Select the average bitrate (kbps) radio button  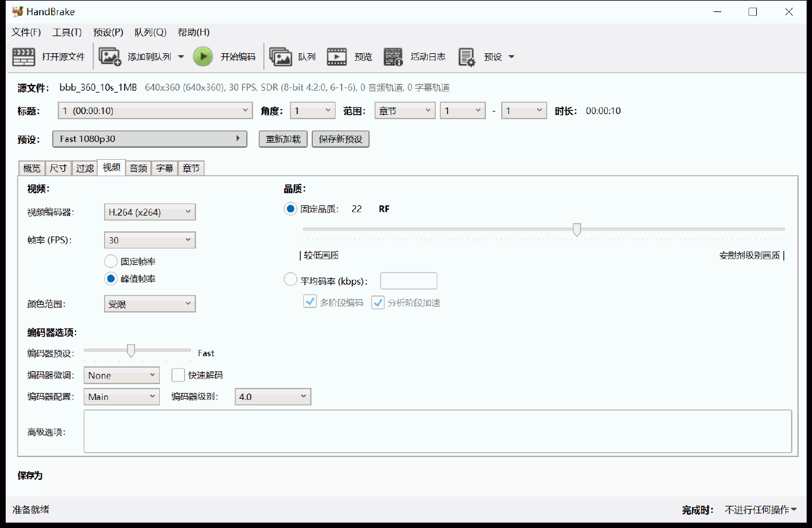pos(291,280)
